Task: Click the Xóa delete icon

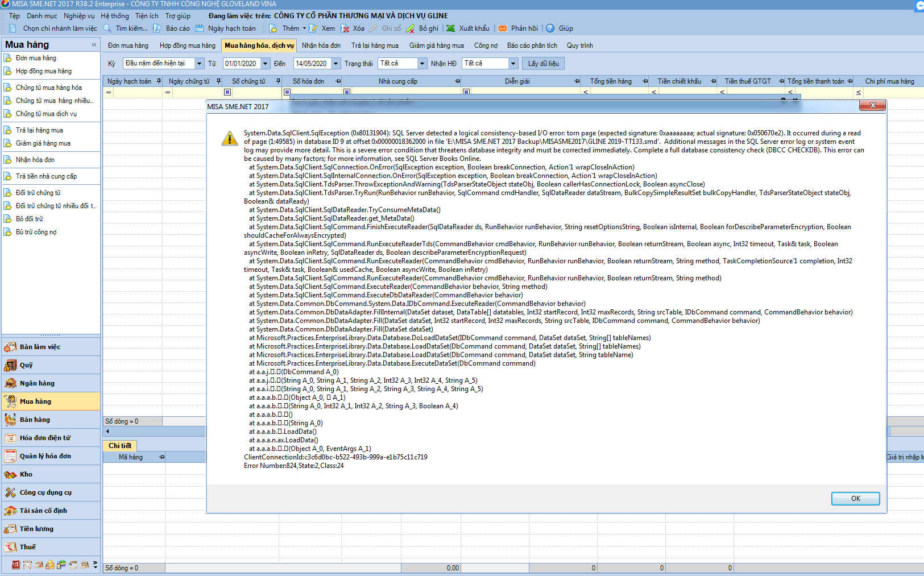Action: click(x=345, y=28)
